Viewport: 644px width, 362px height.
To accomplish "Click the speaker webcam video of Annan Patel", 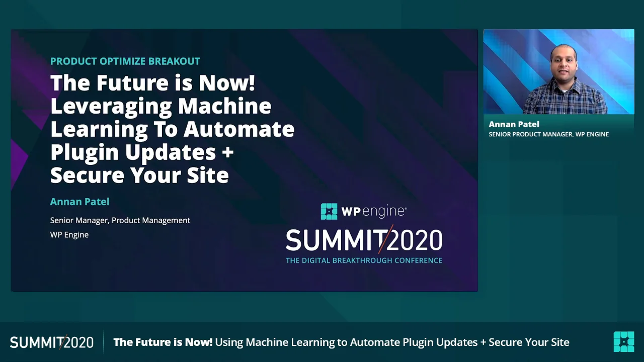I will pyautogui.click(x=558, y=72).
